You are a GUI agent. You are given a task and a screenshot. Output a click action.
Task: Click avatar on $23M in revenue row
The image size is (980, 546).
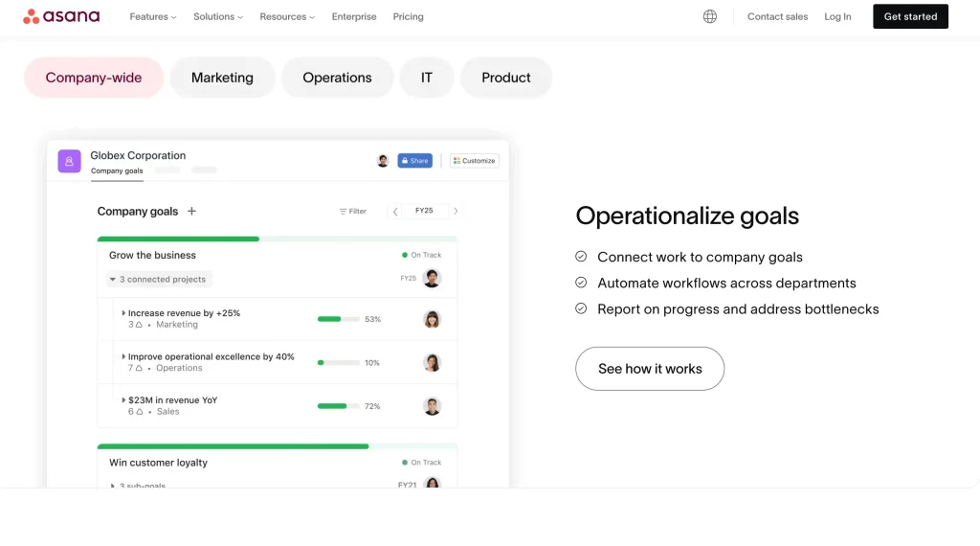click(432, 406)
